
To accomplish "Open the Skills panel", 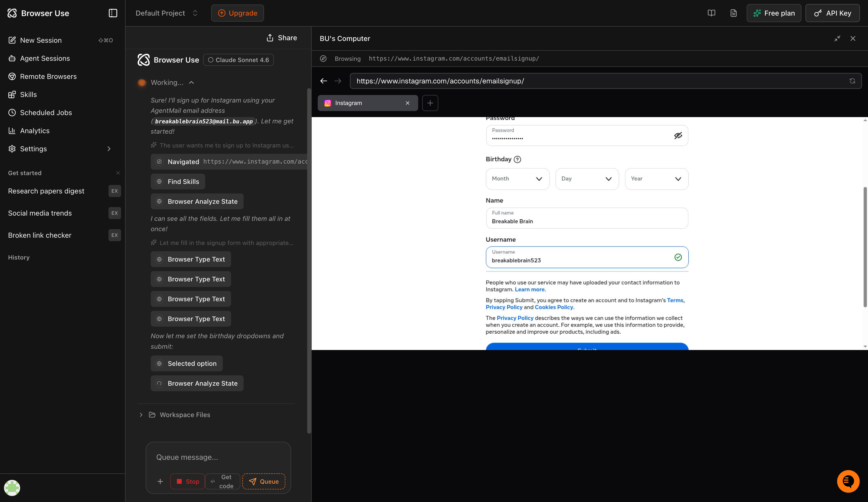I will 28,94.
